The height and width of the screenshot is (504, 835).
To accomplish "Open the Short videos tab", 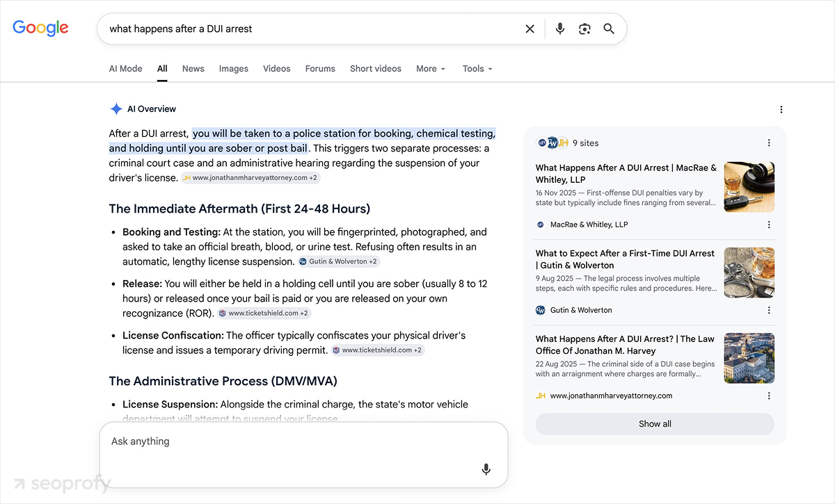I will [x=376, y=69].
